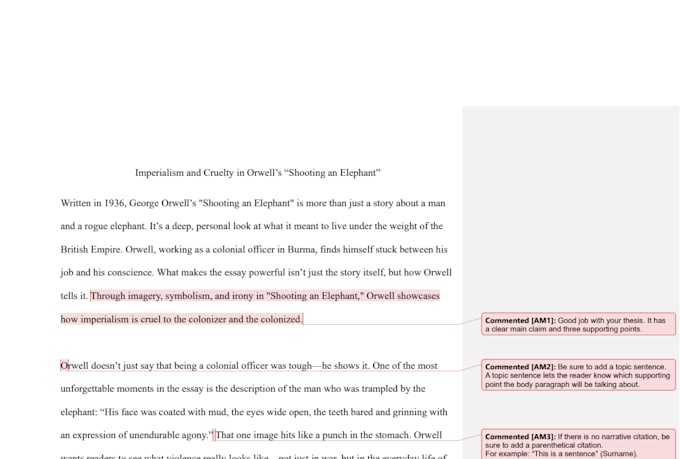Click the line "Orwell doesn't just say that being"

249,366
